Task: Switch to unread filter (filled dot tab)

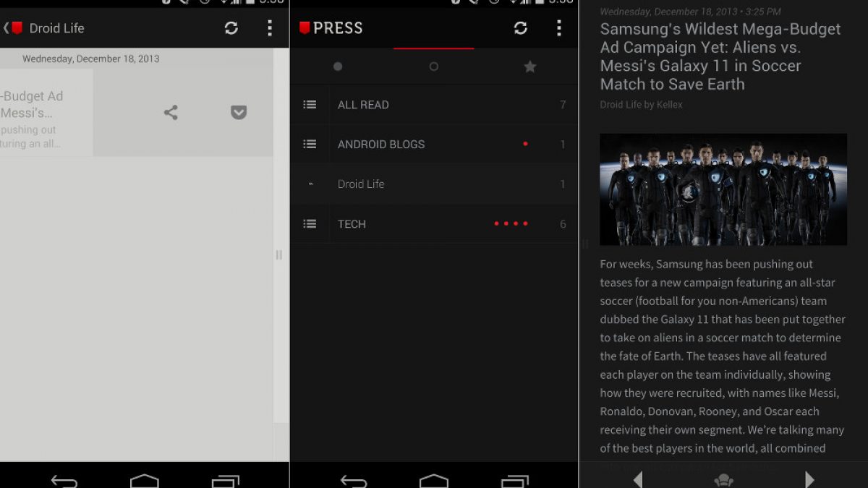Action: pyautogui.click(x=338, y=67)
